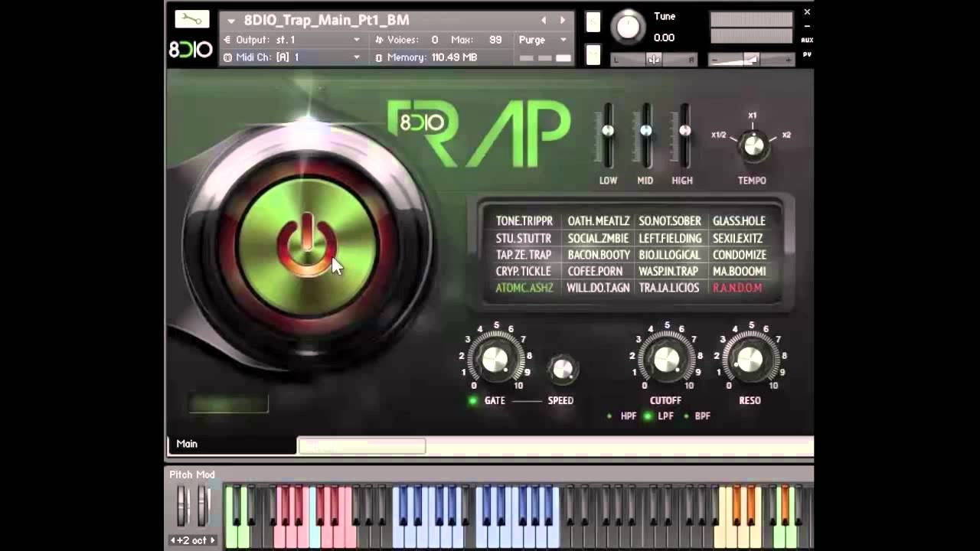Viewport: 980px width, 551px height.
Task: Click the Tempo knob
Action: [x=754, y=145]
